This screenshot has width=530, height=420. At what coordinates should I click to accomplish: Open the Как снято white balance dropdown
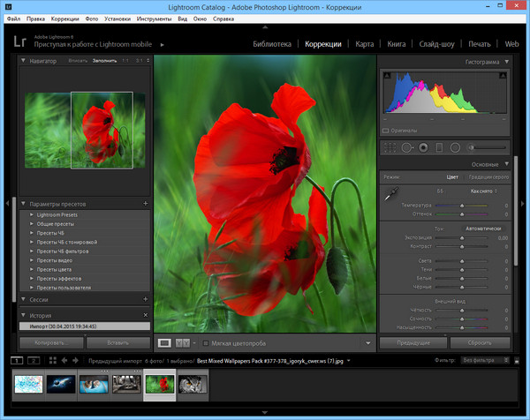coord(483,191)
